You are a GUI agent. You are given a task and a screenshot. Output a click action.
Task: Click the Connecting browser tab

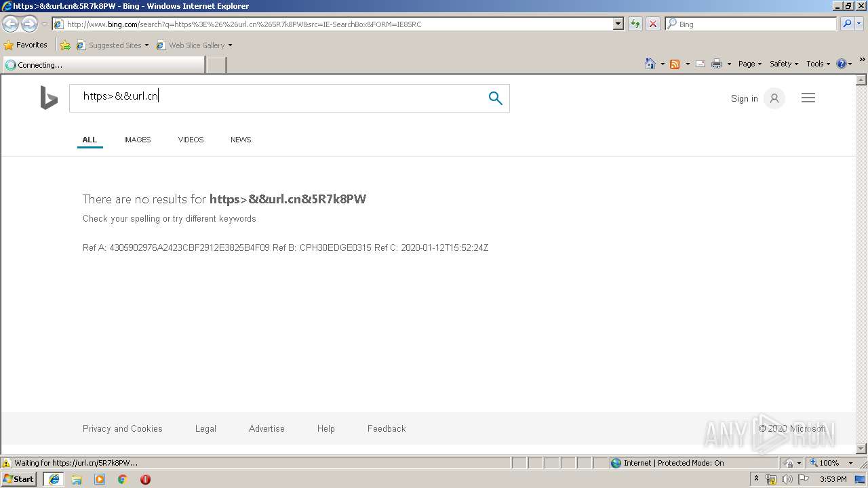click(x=103, y=65)
